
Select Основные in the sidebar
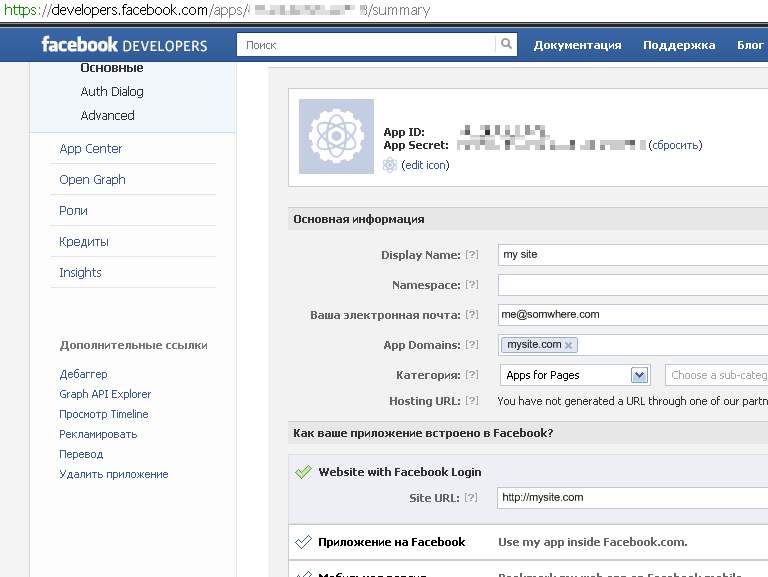112,68
